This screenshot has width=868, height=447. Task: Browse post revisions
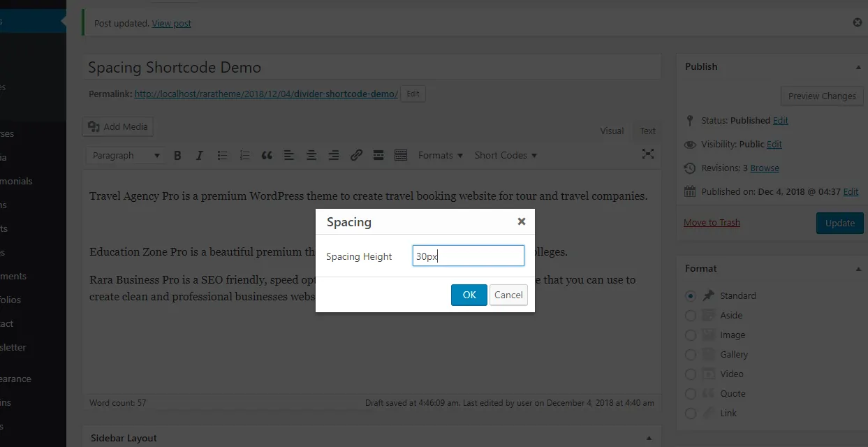pyautogui.click(x=765, y=168)
